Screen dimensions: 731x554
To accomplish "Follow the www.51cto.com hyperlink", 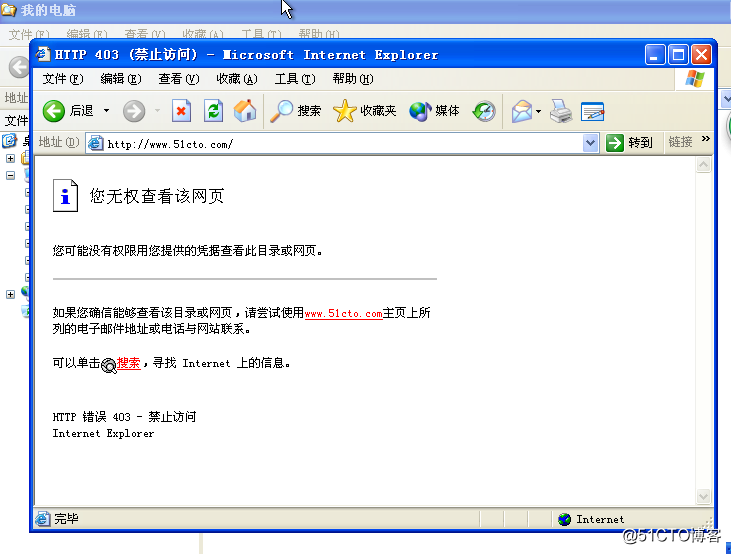I will (x=344, y=313).
